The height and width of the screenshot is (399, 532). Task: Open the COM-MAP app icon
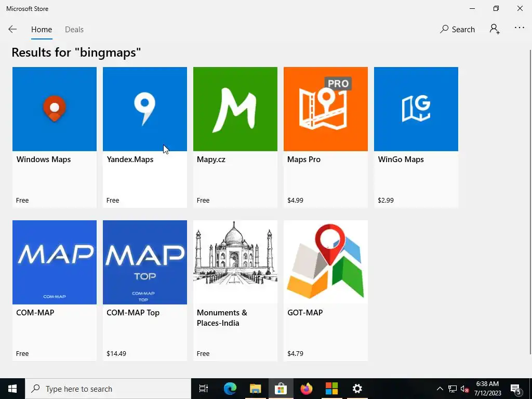(x=54, y=262)
